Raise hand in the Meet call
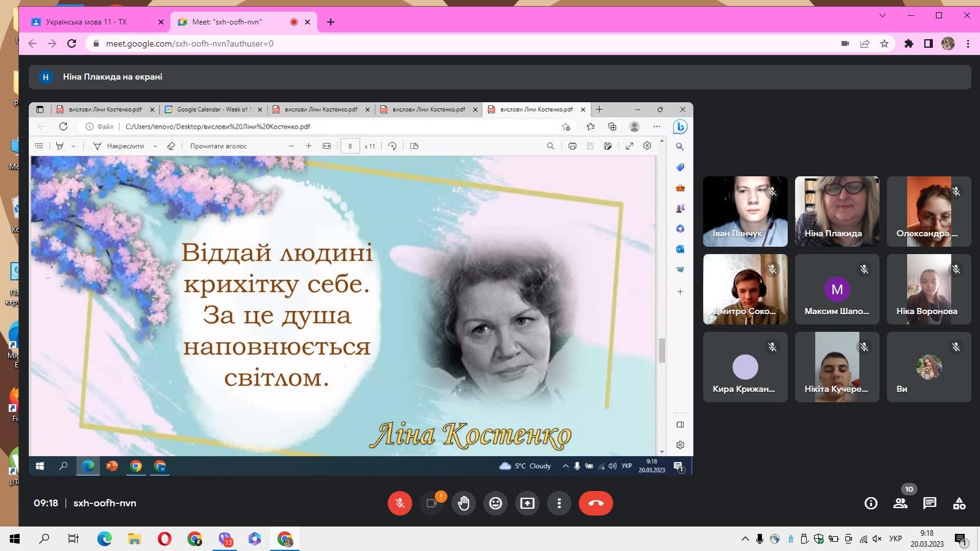 (x=464, y=503)
